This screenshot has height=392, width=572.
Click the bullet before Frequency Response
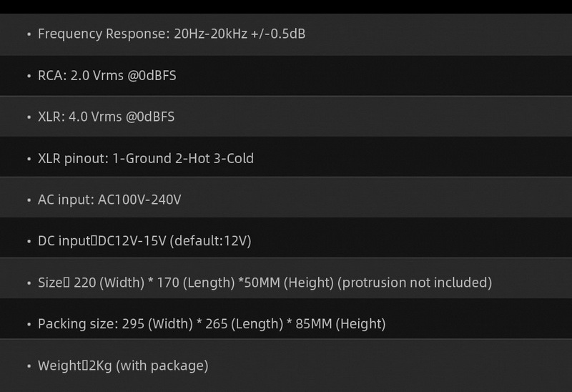29,34
